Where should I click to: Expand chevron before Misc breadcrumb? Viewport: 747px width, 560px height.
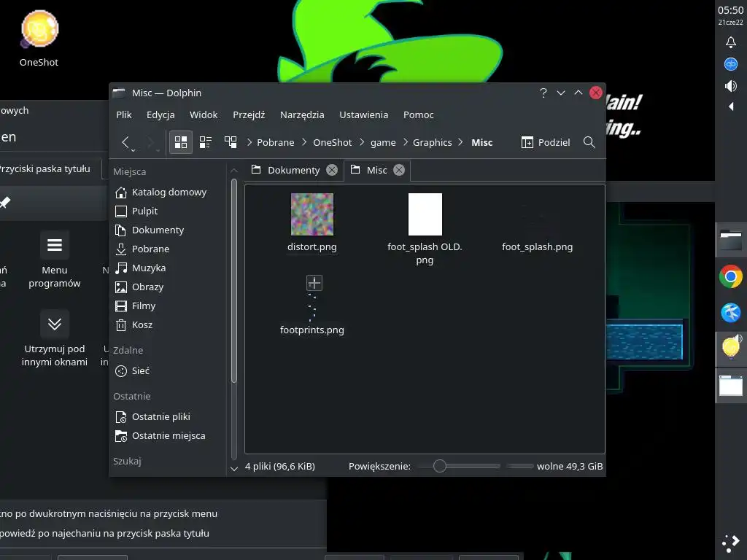[461, 142]
